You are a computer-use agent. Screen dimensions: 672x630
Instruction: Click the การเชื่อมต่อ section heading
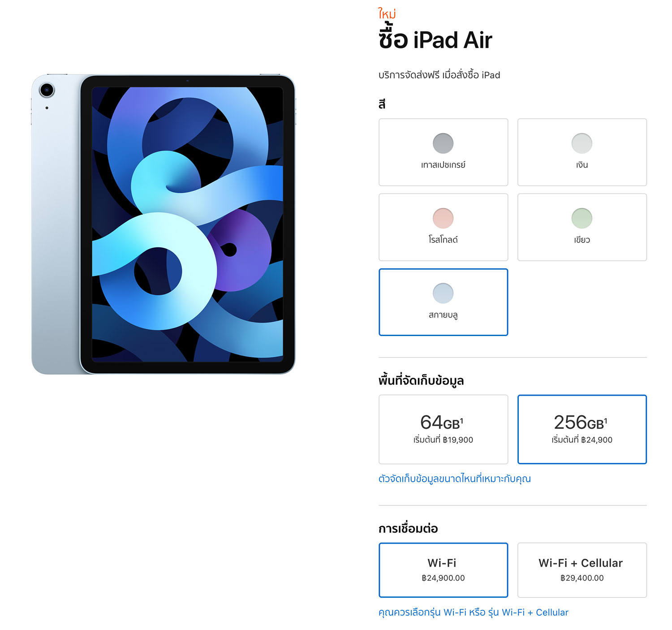[408, 528]
